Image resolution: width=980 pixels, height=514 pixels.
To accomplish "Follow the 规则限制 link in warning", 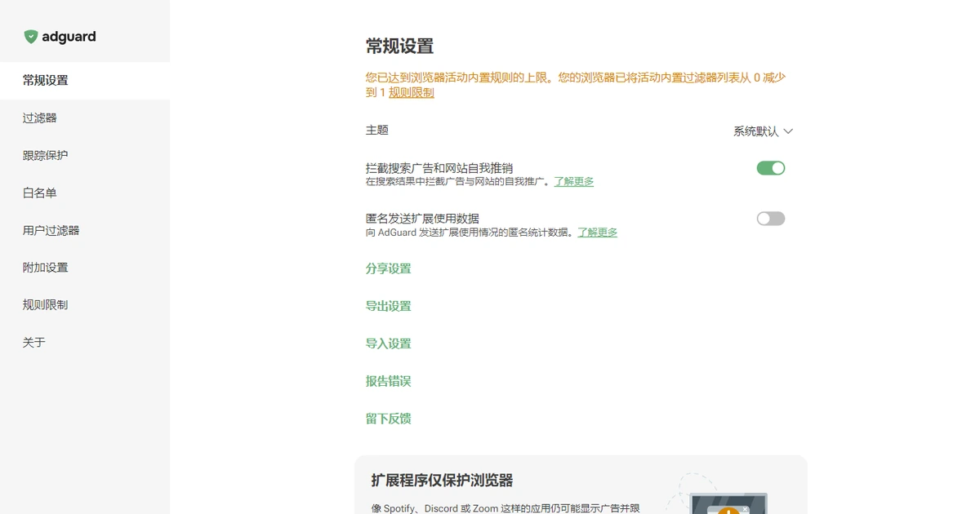I will click(x=412, y=93).
